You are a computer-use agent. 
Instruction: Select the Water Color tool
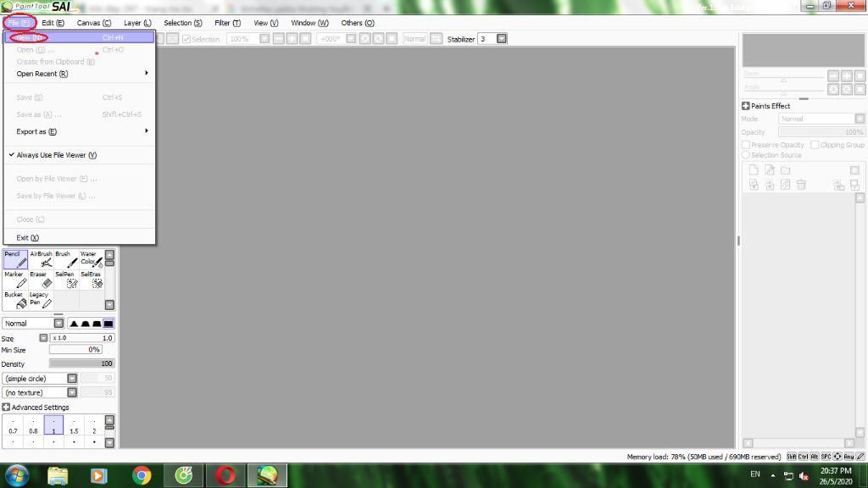point(92,259)
